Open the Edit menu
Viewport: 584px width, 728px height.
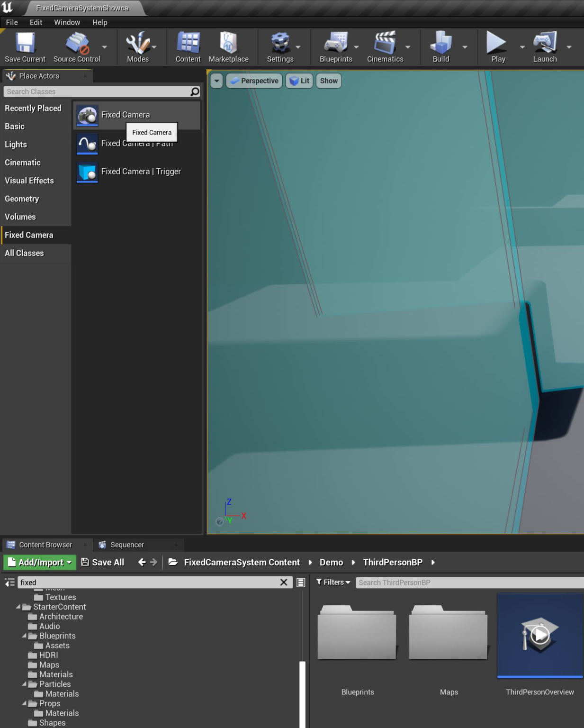(36, 22)
